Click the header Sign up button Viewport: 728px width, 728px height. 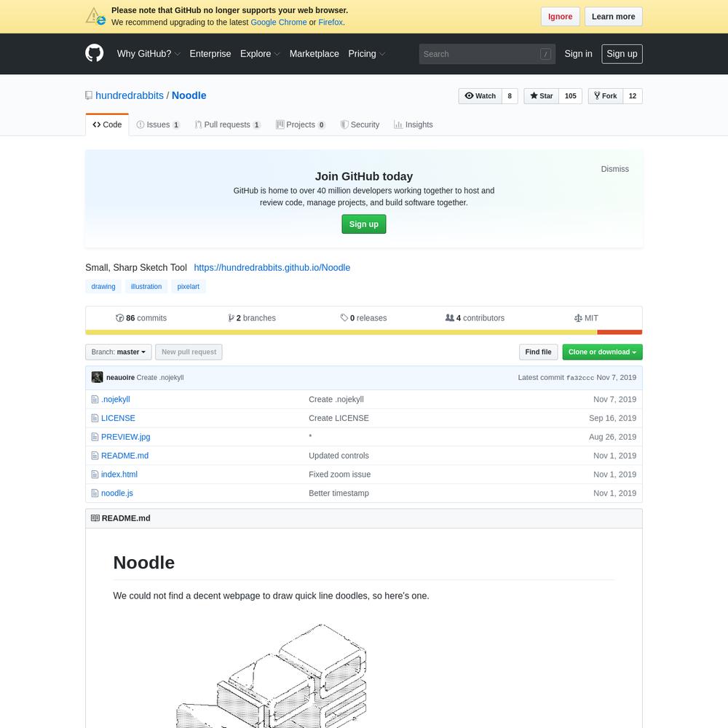pyautogui.click(x=622, y=54)
